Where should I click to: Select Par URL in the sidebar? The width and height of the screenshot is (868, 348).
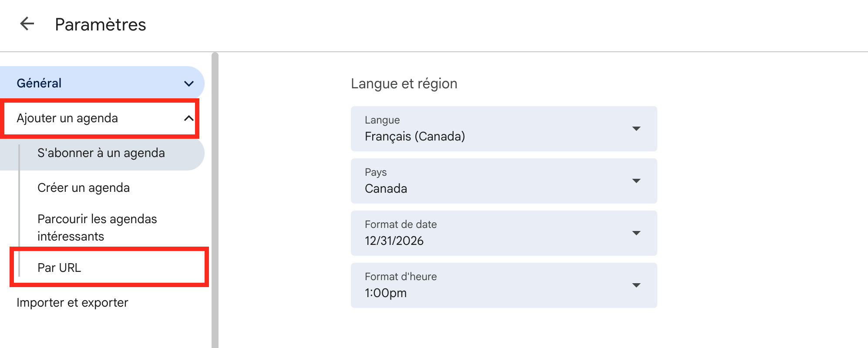point(59,268)
